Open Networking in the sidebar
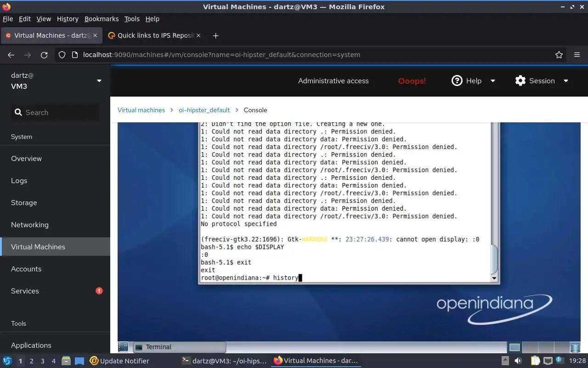The width and height of the screenshot is (588, 368). 55,224
